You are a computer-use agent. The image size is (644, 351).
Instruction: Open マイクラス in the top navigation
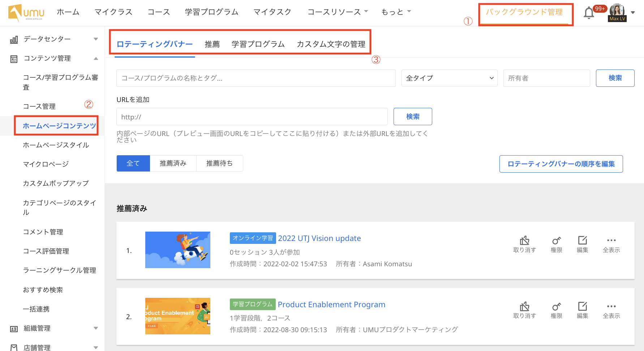point(113,12)
